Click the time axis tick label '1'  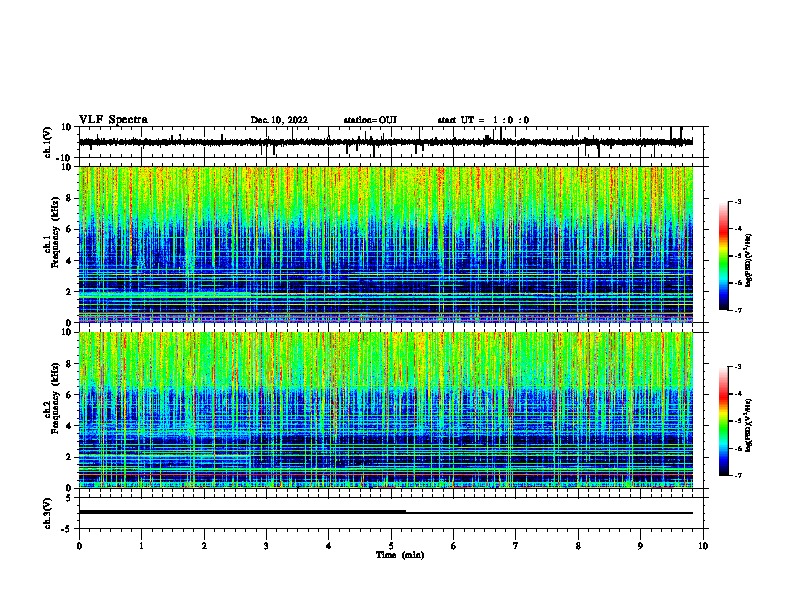[x=141, y=546]
